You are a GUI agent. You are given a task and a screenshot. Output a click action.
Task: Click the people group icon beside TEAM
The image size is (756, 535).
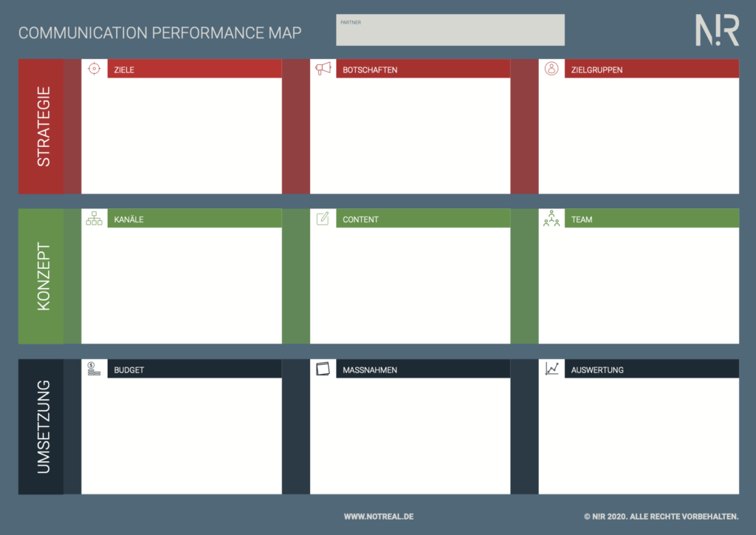(x=551, y=219)
